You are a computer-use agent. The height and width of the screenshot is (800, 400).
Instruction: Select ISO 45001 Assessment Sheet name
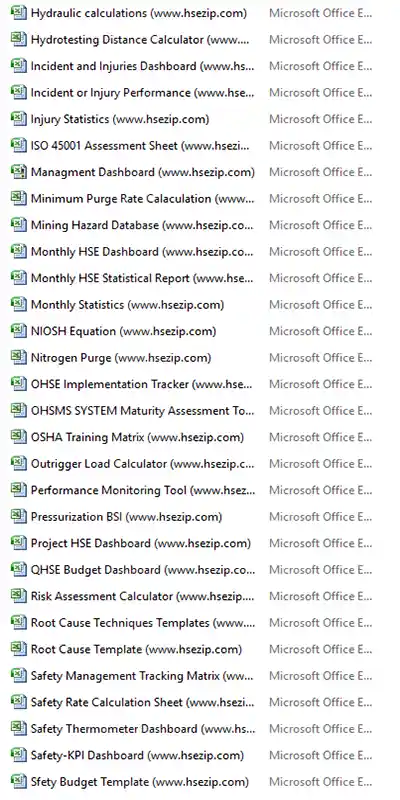(141, 146)
